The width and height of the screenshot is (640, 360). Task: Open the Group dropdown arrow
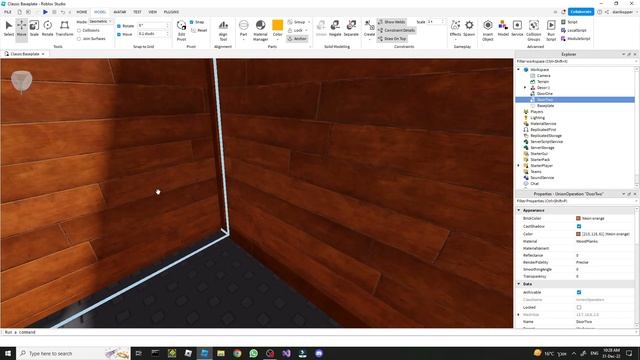pyautogui.click(x=309, y=22)
